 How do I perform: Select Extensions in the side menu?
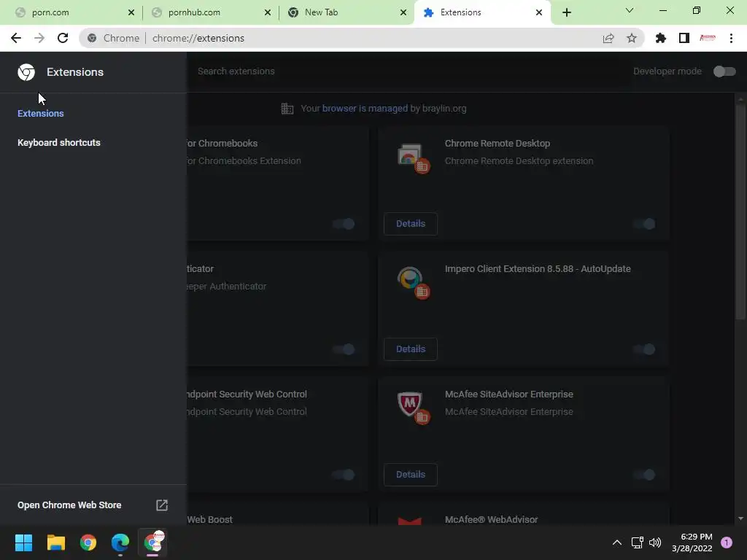coord(41,113)
